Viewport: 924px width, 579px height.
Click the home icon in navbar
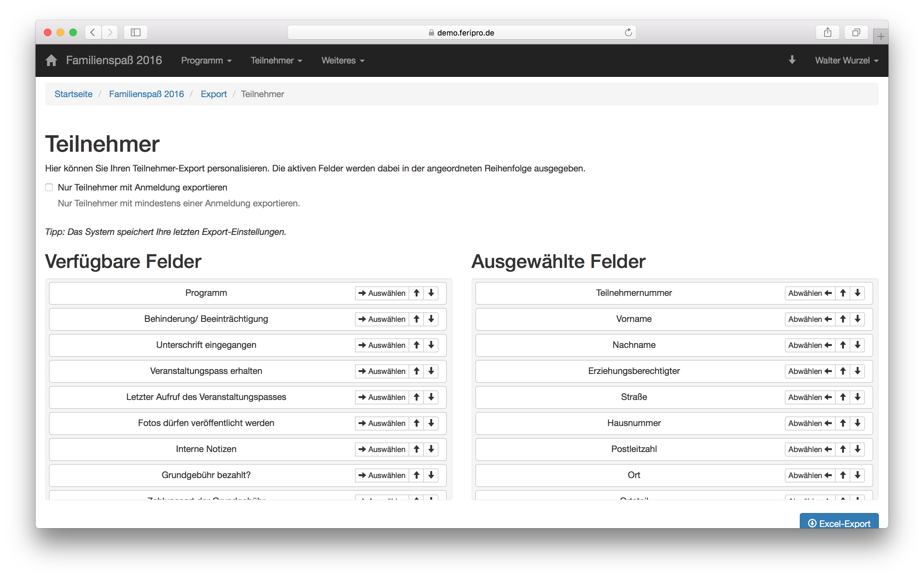(51, 61)
